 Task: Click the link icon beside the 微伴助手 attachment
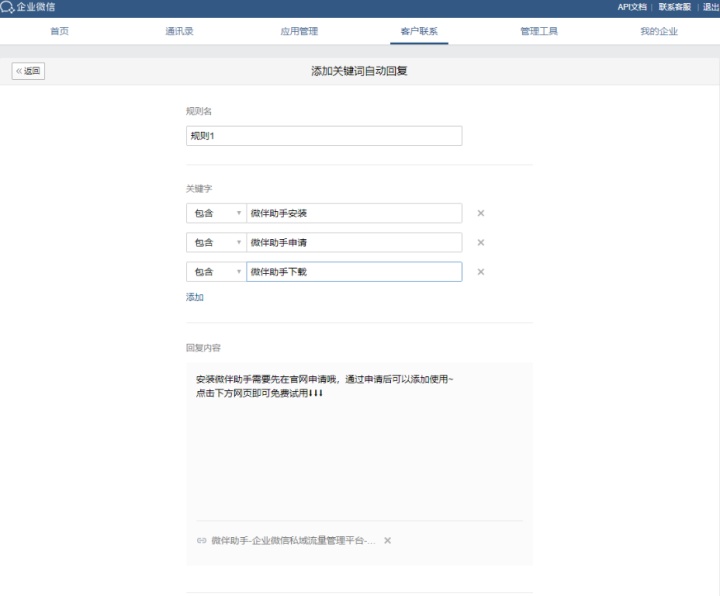coord(201,540)
